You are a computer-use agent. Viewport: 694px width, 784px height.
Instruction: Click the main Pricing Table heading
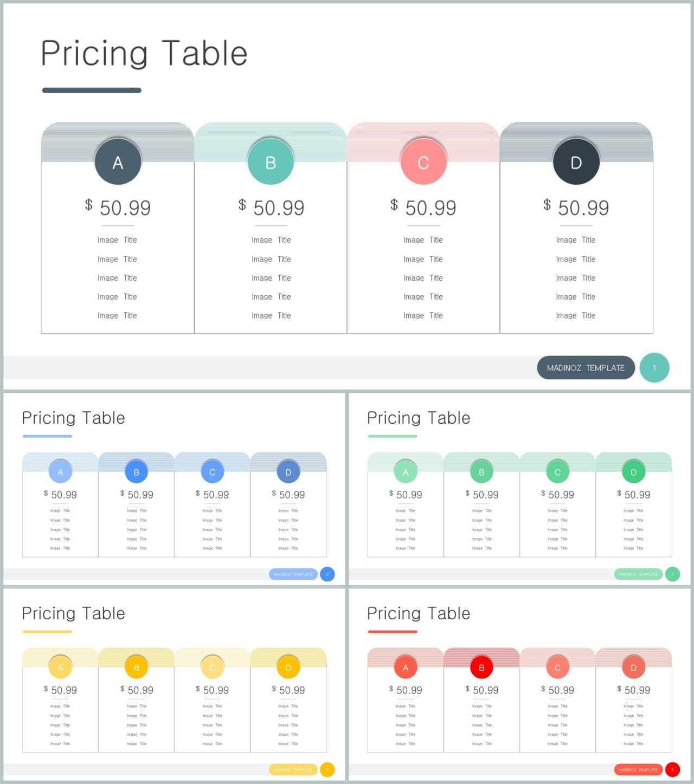(x=144, y=53)
